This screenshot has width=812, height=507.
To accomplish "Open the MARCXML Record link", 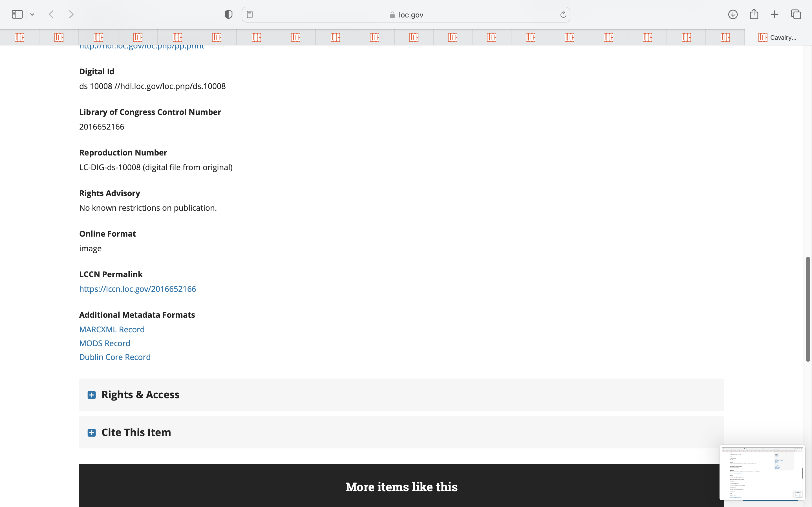I will (112, 329).
